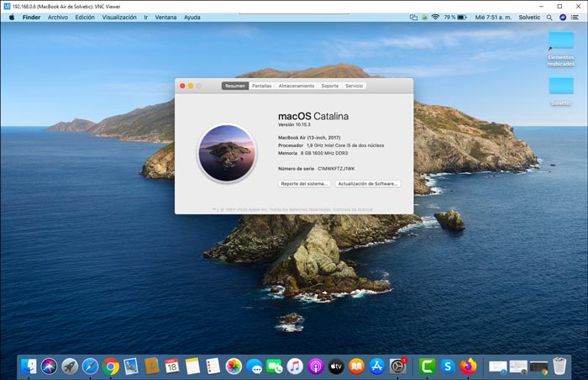The image size is (588, 380).
Task: Open Ventana menu
Action: tap(165, 18)
